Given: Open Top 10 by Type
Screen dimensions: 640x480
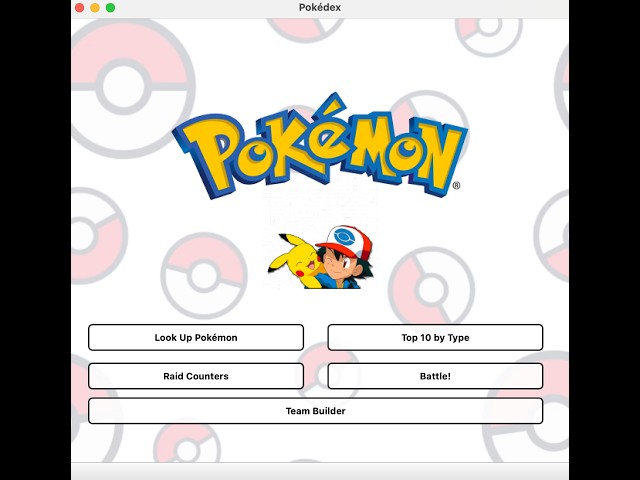Looking at the screenshot, I should (435, 338).
